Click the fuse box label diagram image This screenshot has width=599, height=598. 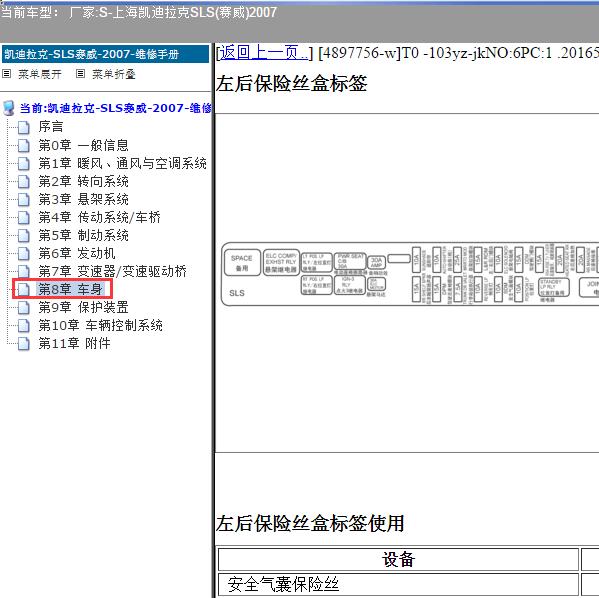click(410, 274)
